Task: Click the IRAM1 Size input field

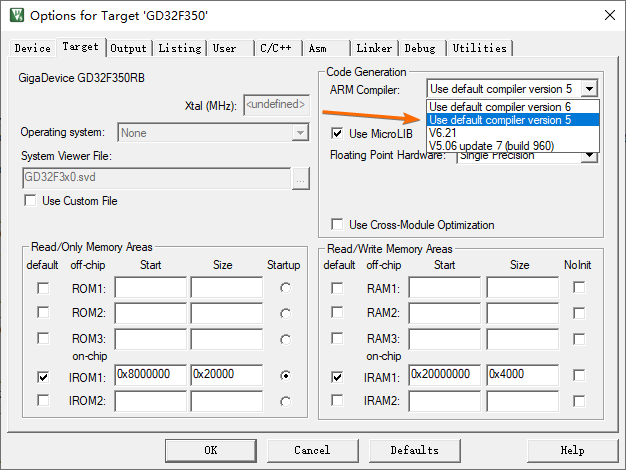Action: 522,375
